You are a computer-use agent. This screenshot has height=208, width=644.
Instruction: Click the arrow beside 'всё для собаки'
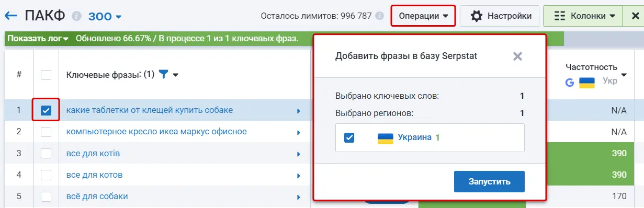(x=299, y=197)
